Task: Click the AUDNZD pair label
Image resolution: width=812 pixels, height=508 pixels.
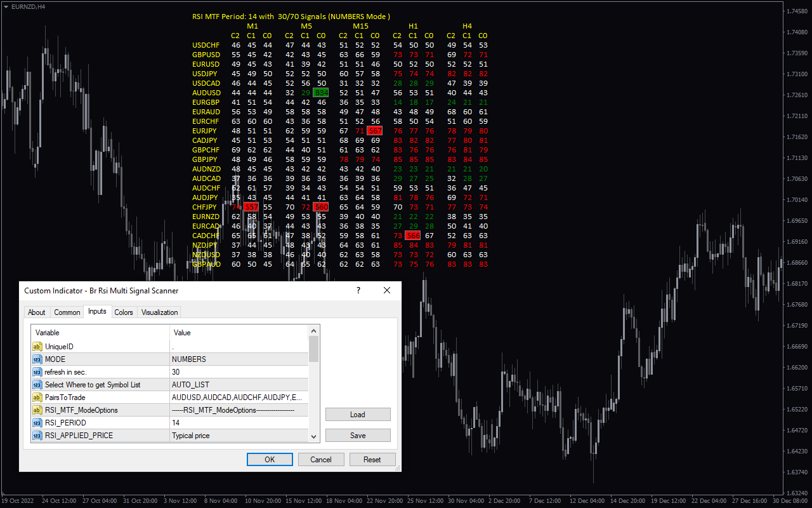Action: (x=206, y=169)
